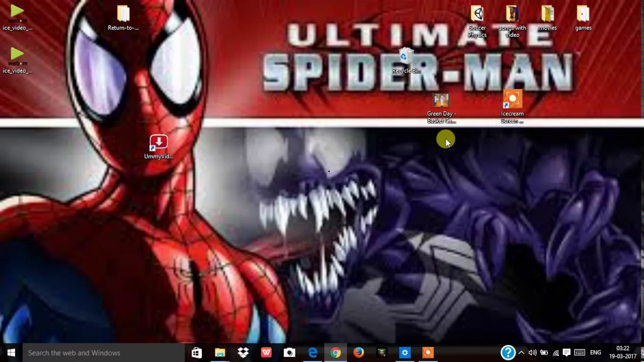Screen dimensions: 644x362
Task: Open the touch keyboard from tray
Action: 580,353
